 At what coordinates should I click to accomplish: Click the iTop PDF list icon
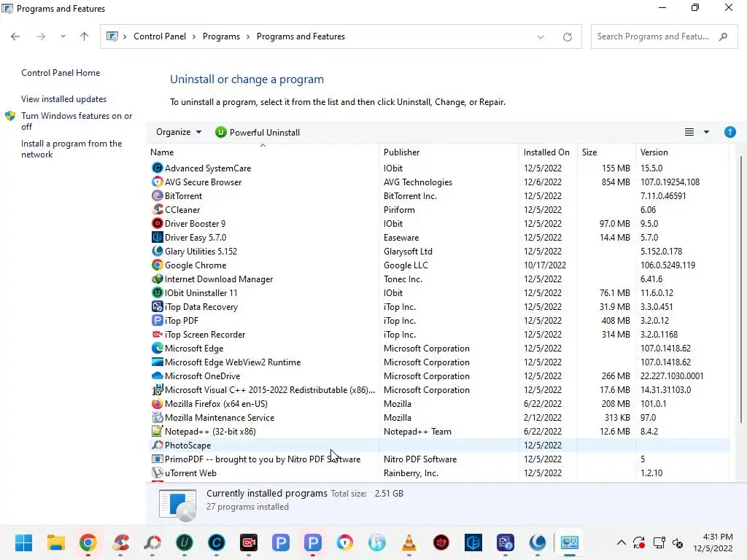[x=158, y=321]
